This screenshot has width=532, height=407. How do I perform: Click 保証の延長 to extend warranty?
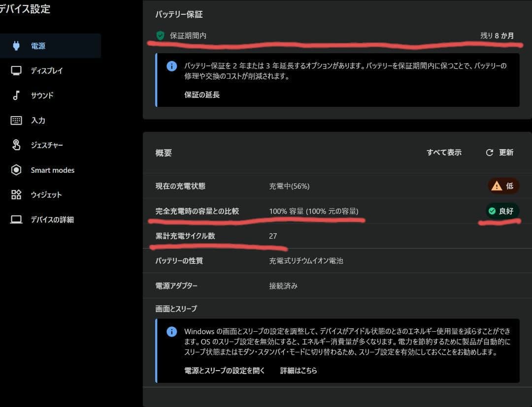pos(201,94)
